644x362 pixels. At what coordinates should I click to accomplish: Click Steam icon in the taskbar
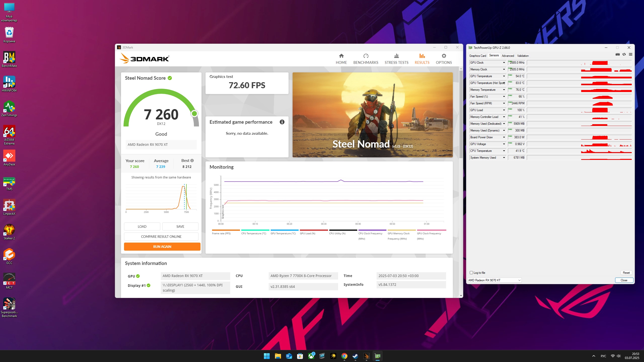pyautogui.click(x=355, y=356)
